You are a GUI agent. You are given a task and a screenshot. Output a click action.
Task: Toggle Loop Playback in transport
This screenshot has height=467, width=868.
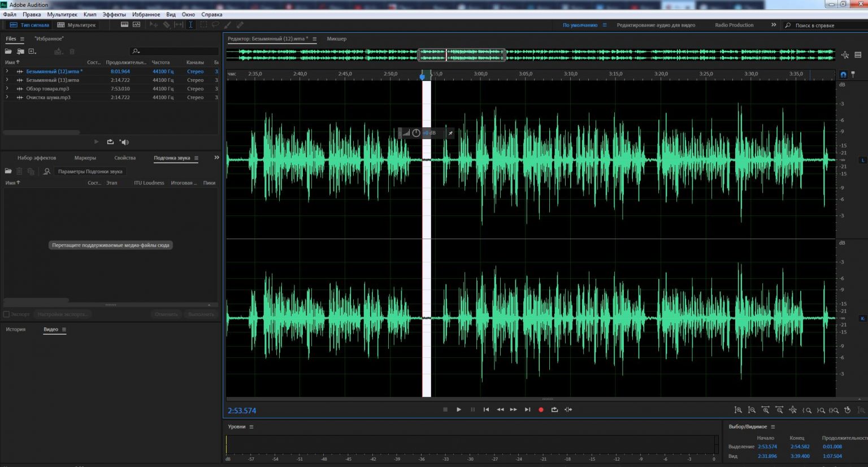coord(554,409)
